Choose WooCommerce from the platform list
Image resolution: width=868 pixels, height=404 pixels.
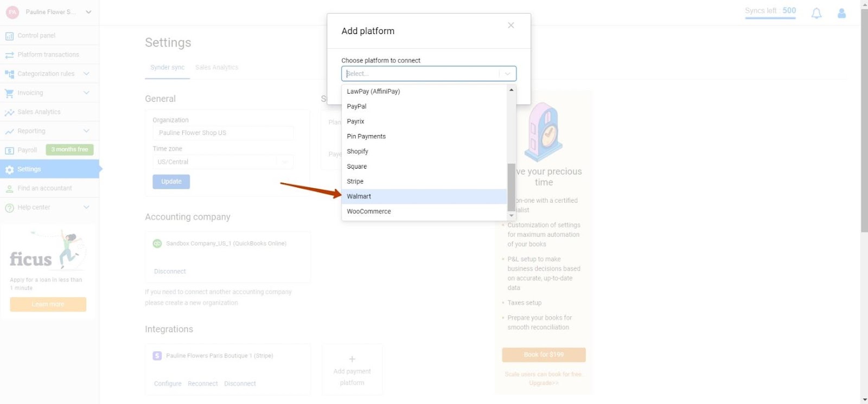(x=424, y=211)
